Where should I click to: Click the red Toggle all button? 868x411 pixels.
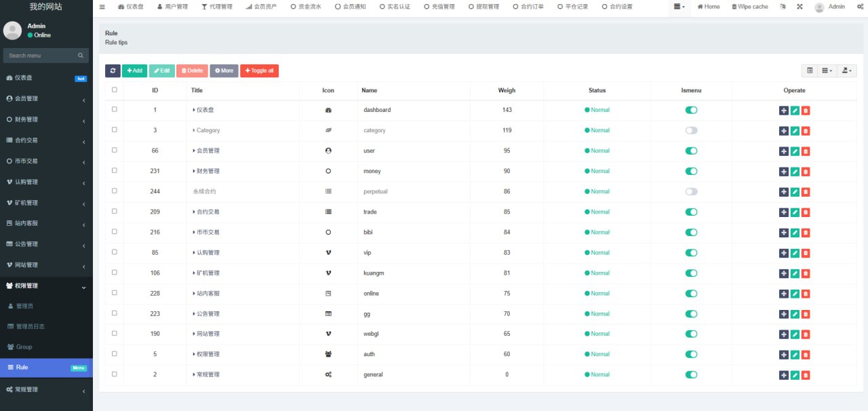[x=259, y=71]
